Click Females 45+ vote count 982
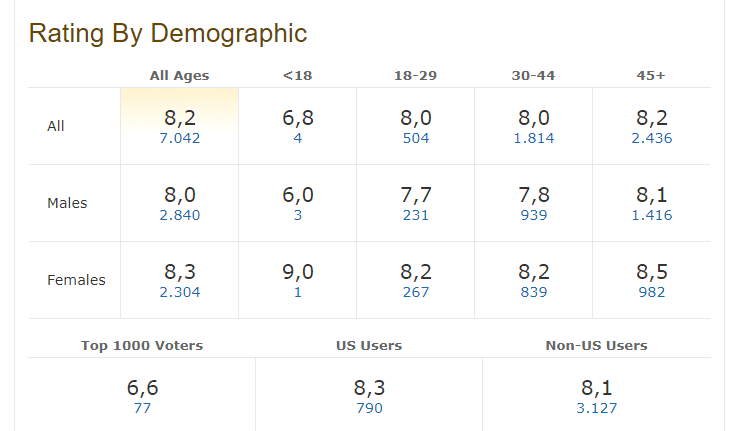The image size is (737, 431). pyautogui.click(x=652, y=293)
